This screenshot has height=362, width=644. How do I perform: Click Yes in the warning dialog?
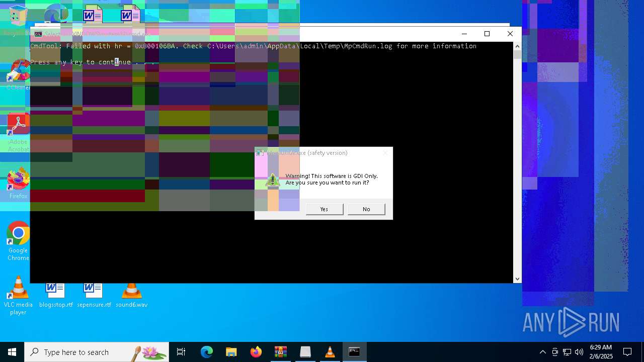325,209
